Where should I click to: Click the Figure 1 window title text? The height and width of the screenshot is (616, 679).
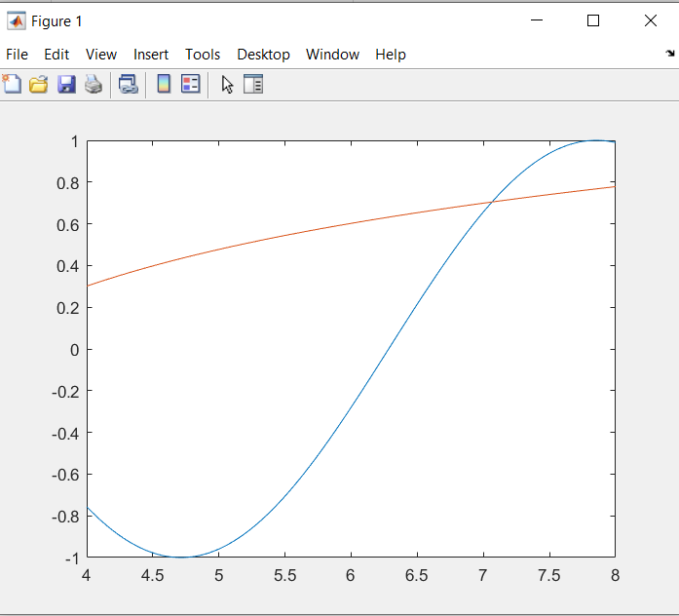(x=57, y=21)
